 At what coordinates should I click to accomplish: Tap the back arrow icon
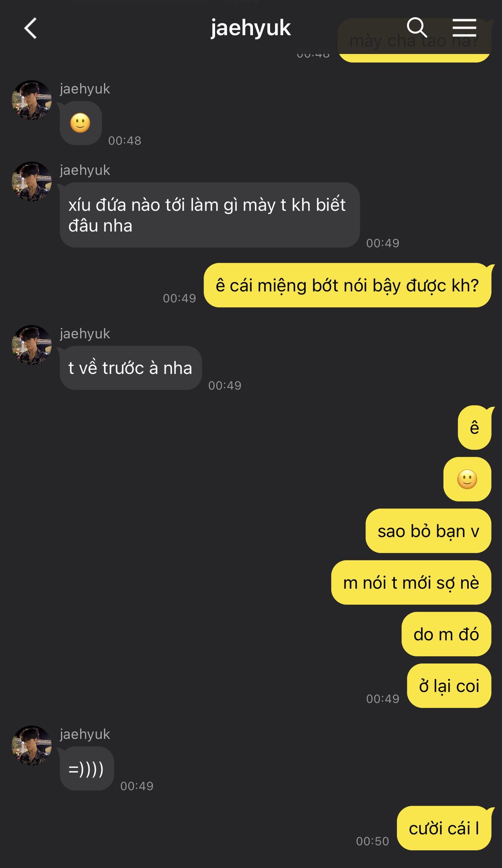pyautogui.click(x=30, y=28)
